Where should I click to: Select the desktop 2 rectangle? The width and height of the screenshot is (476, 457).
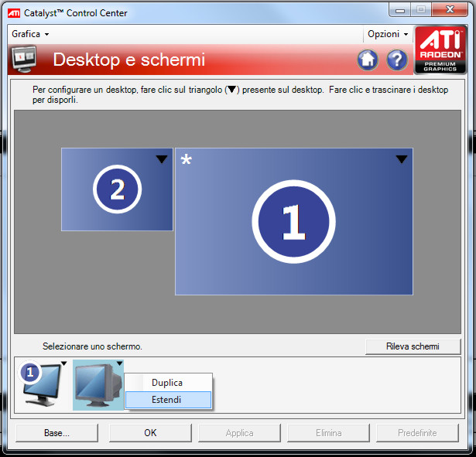click(117, 189)
